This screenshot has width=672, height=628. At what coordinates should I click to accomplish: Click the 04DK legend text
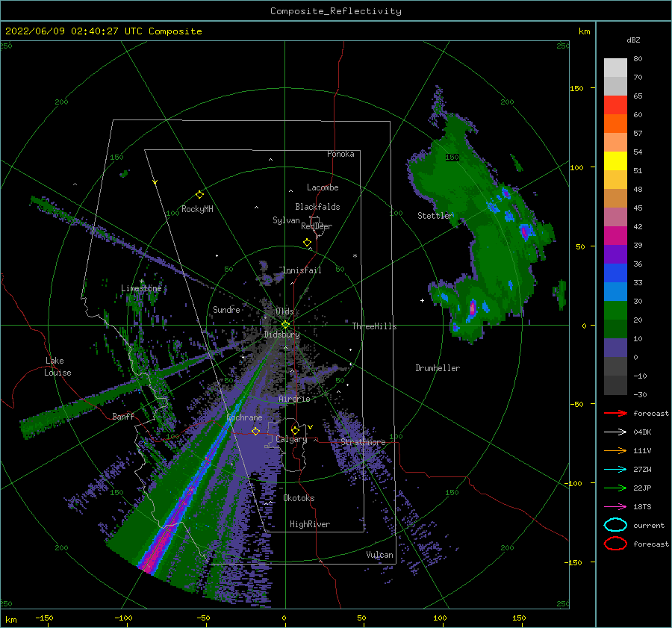click(x=642, y=432)
